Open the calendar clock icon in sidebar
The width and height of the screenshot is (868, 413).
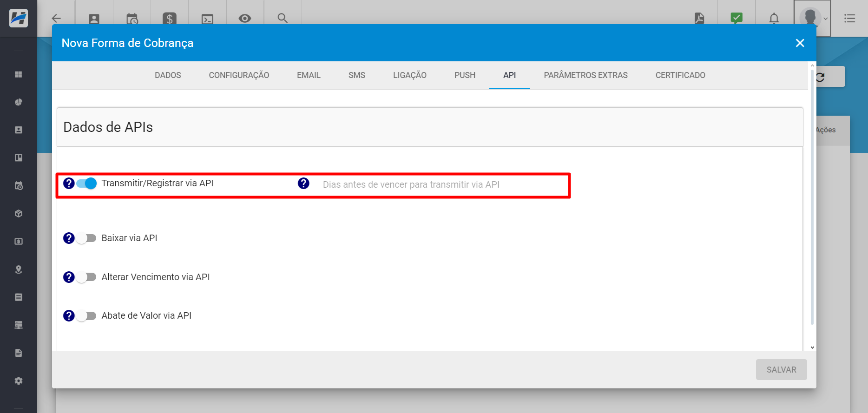click(19, 186)
